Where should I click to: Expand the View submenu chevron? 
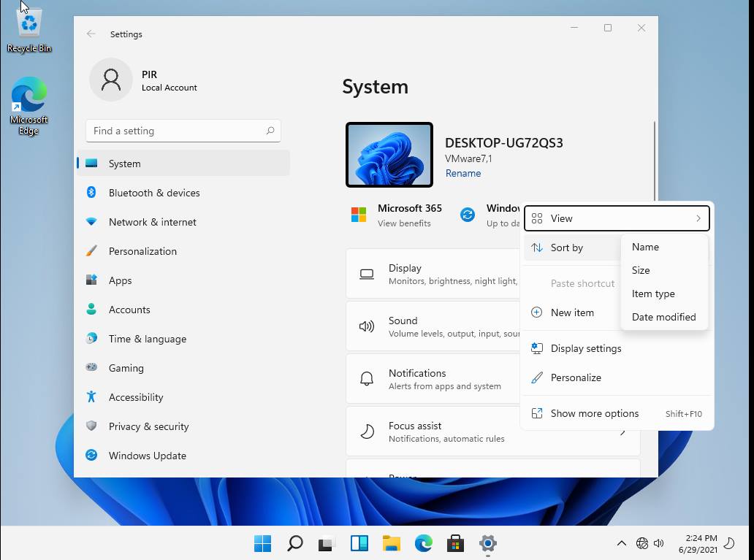click(698, 218)
